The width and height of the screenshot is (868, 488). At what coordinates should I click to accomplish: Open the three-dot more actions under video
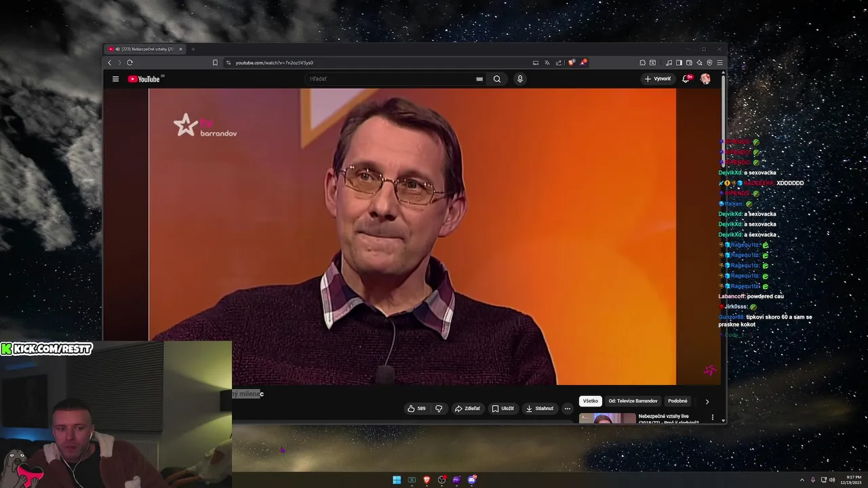[x=568, y=409]
